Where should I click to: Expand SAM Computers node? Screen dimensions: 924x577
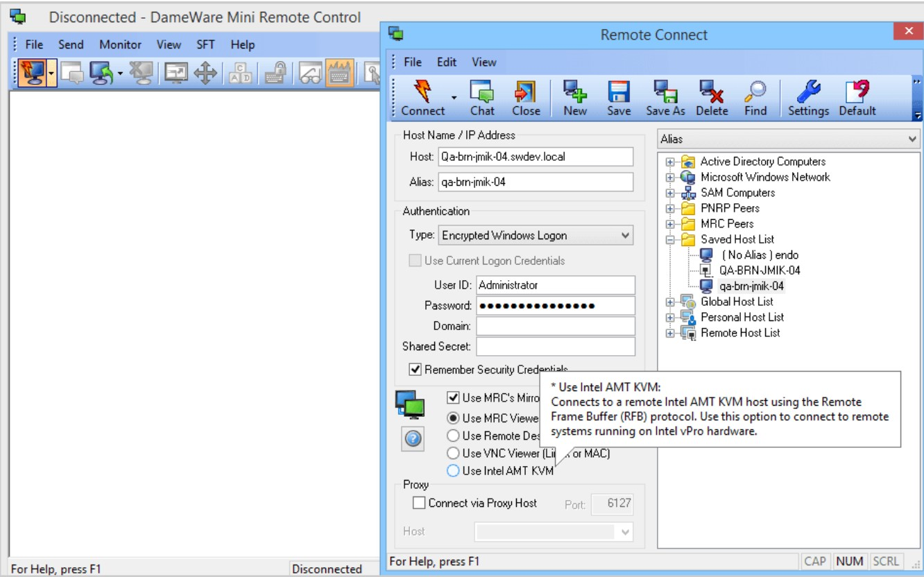pos(670,193)
